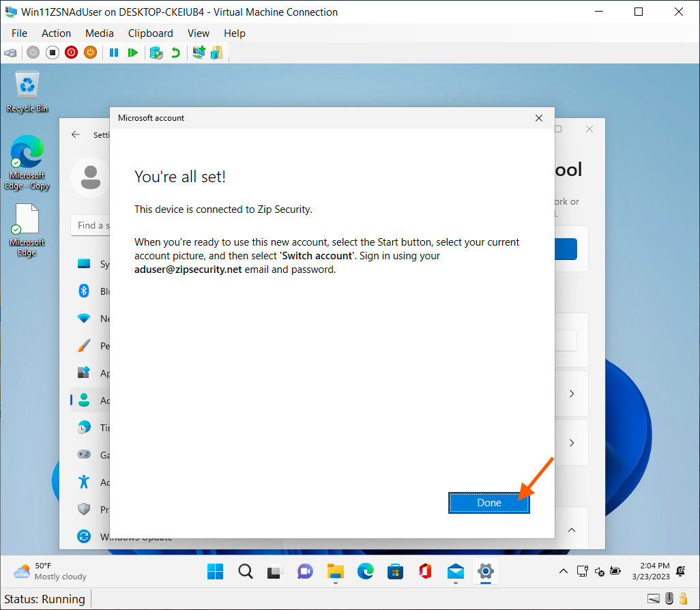Open the Action menu
The width and height of the screenshot is (700, 610).
coord(56,33)
